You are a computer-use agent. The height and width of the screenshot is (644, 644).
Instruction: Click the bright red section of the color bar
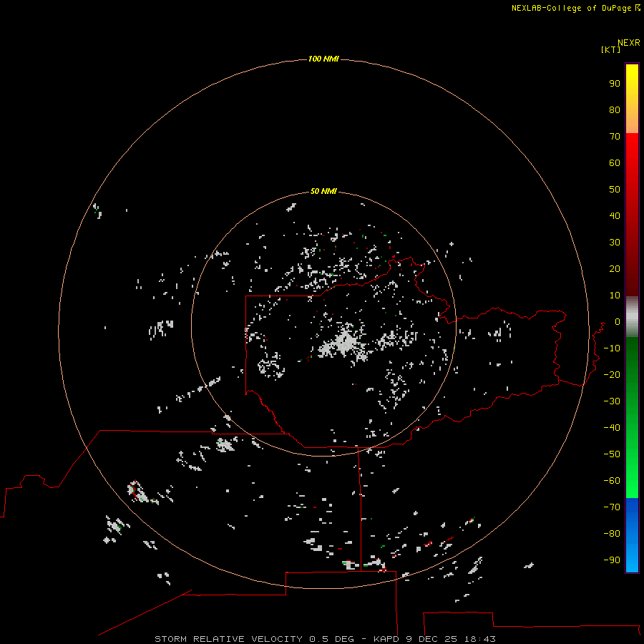tap(632, 152)
